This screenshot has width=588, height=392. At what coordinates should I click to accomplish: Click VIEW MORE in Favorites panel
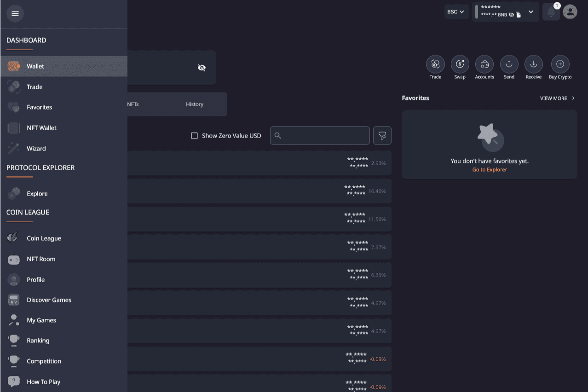point(557,98)
